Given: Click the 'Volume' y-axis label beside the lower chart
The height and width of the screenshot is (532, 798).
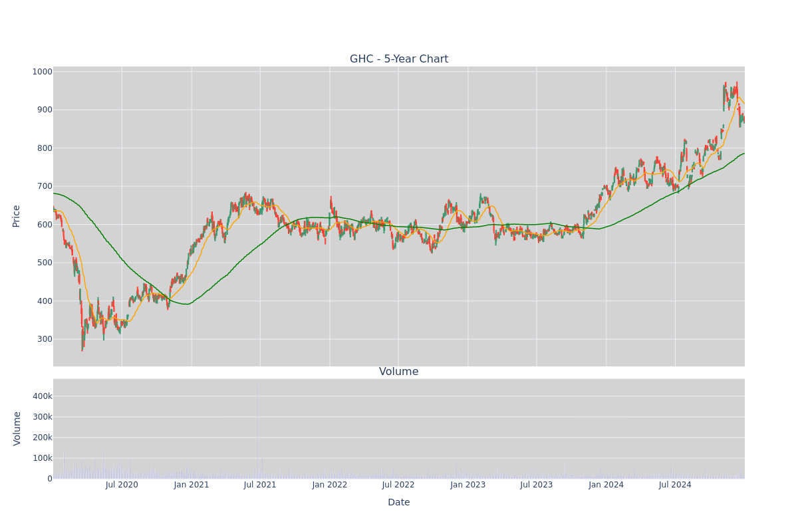Looking at the screenshot, I should pyautogui.click(x=17, y=428).
